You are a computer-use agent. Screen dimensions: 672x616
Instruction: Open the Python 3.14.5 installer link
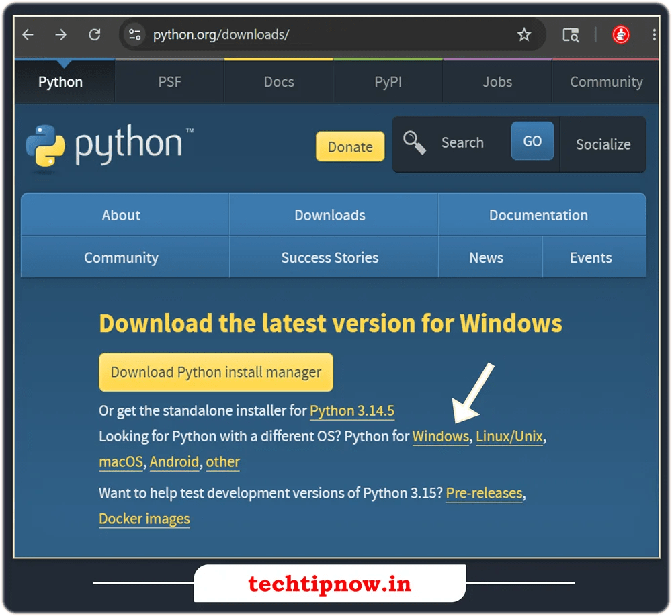[352, 411]
